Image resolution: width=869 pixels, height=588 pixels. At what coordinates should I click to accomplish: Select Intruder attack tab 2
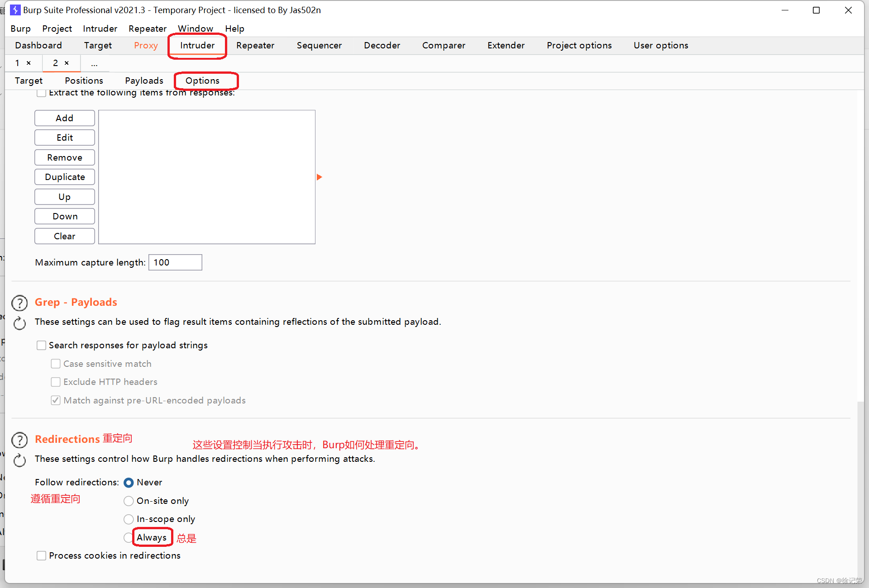[55, 63]
